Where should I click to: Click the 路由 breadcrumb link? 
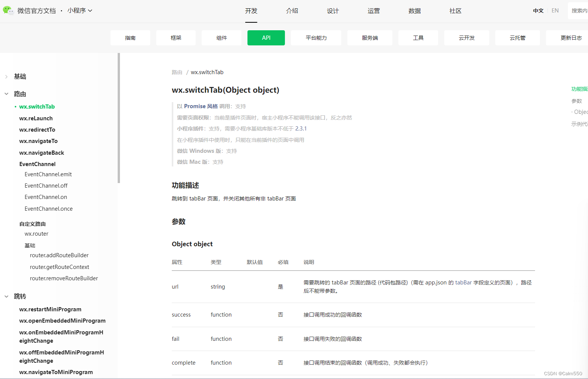click(x=177, y=72)
